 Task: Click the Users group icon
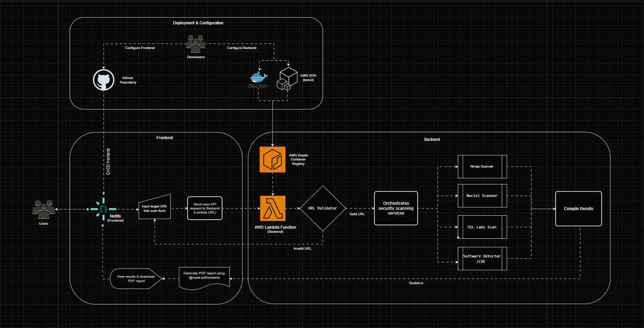(x=43, y=209)
